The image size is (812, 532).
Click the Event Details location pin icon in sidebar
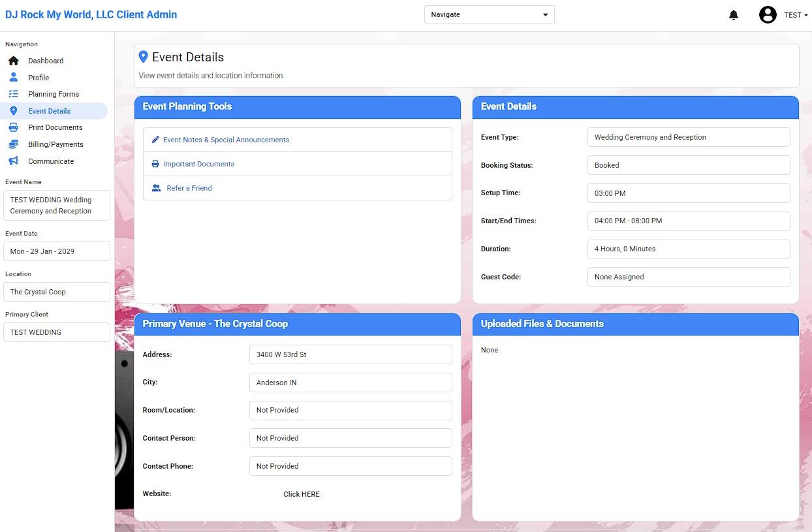(x=13, y=111)
